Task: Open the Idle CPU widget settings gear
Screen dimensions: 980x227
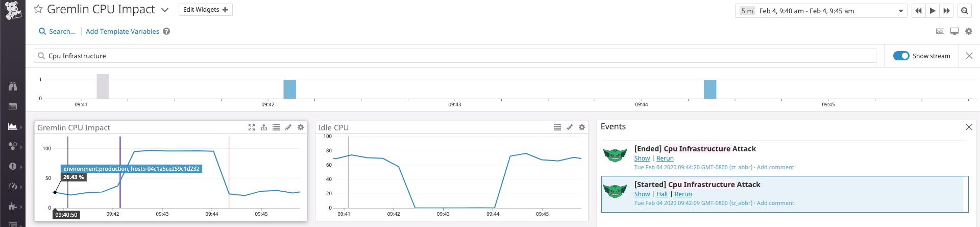Action: pyautogui.click(x=582, y=127)
